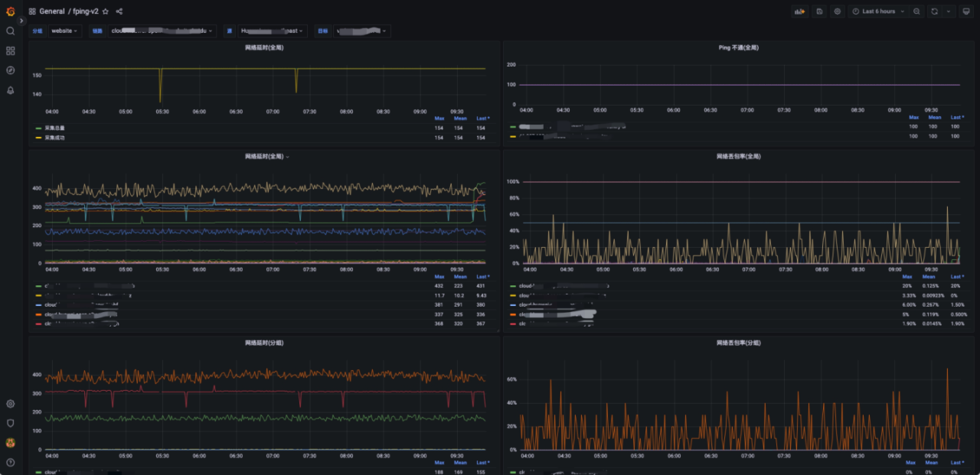
Task: Star the fping-v2 dashboard
Action: (x=106, y=11)
